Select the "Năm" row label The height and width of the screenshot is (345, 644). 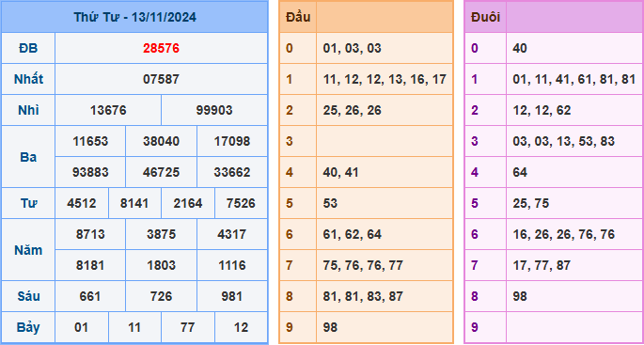coord(28,250)
